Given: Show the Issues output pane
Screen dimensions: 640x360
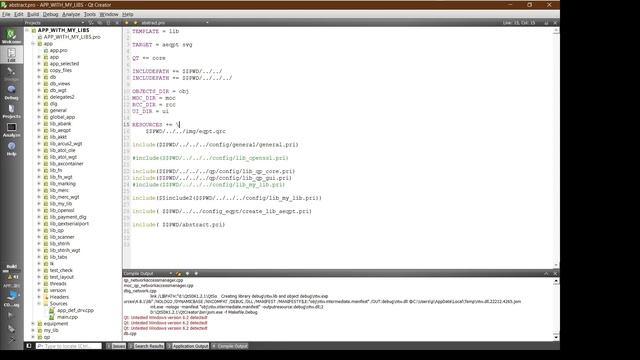Looking at the screenshot, I should click(116, 346).
